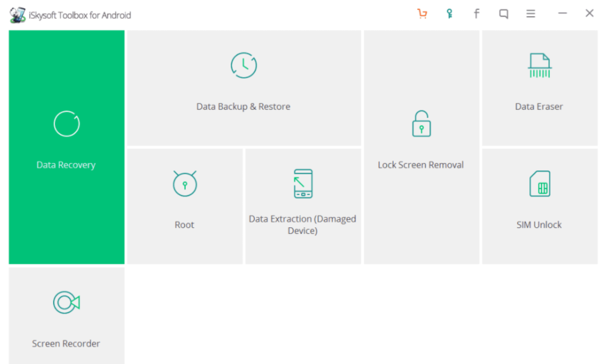Minimize the iSkysoft Toolbox window

pyautogui.click(x=563, y=14)
